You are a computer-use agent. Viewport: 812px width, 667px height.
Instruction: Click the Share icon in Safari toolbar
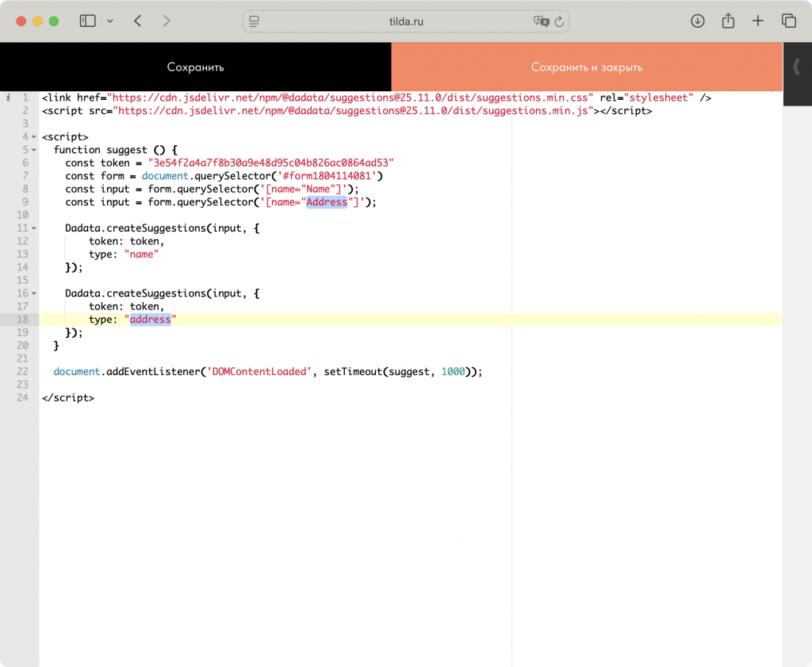point(728,21)
